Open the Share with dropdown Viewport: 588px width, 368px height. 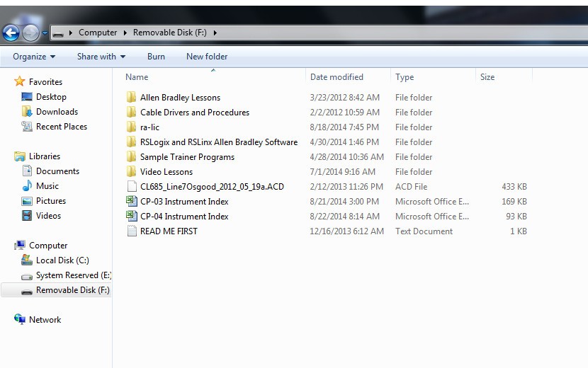(x=101, y=57)
